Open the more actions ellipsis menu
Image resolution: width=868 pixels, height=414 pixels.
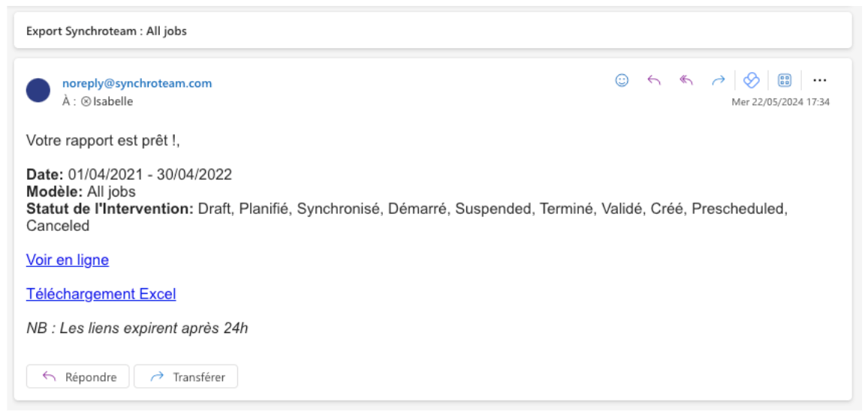coord(819,81)
